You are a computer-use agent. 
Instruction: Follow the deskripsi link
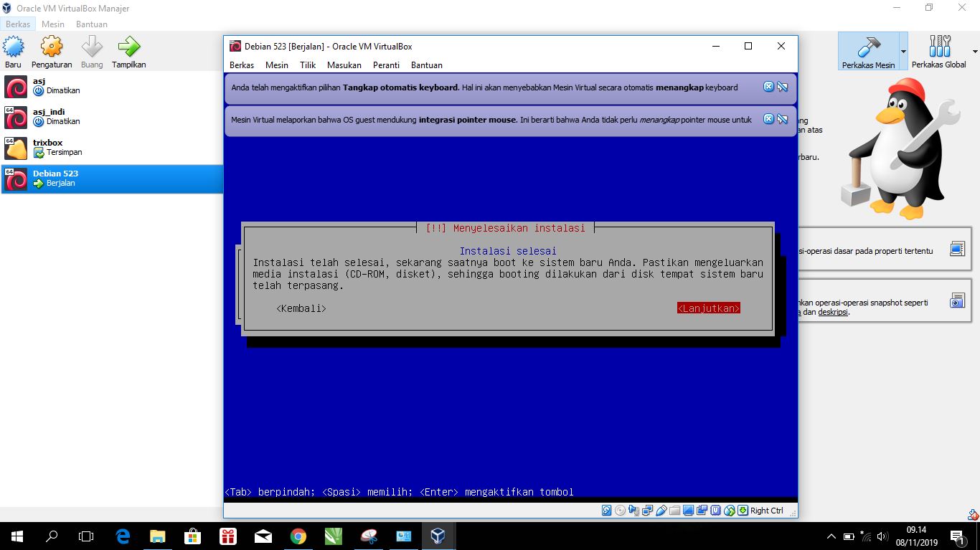(832, 313)
